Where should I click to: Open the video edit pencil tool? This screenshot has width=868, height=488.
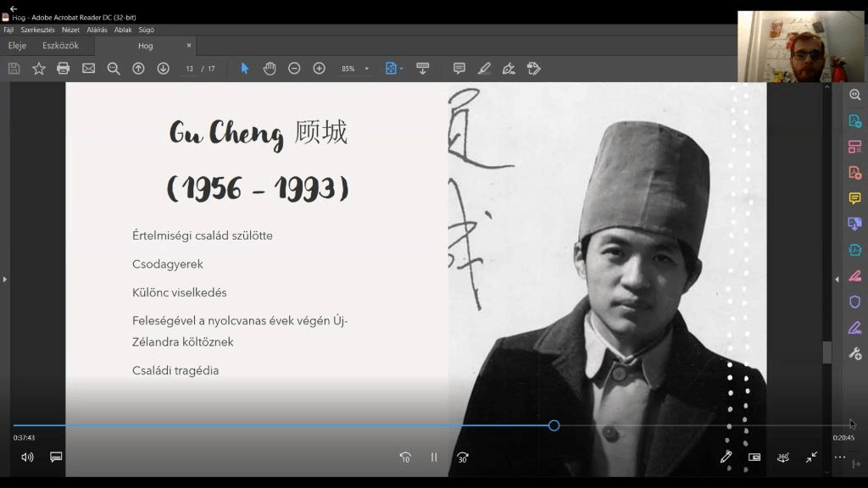(726, 457)
